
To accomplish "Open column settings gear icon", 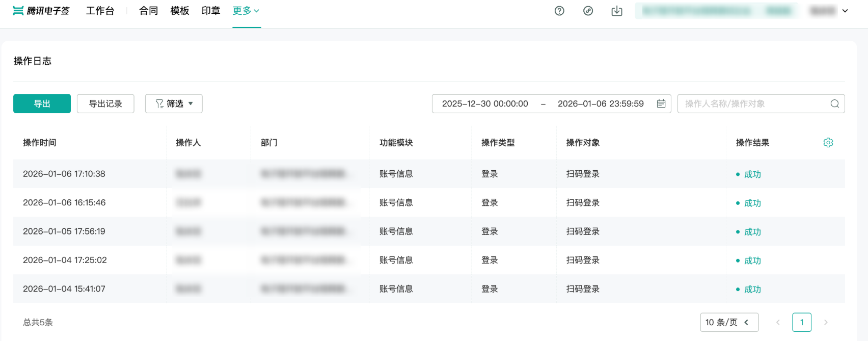I will pyautogui.click(x=828, y=143).
